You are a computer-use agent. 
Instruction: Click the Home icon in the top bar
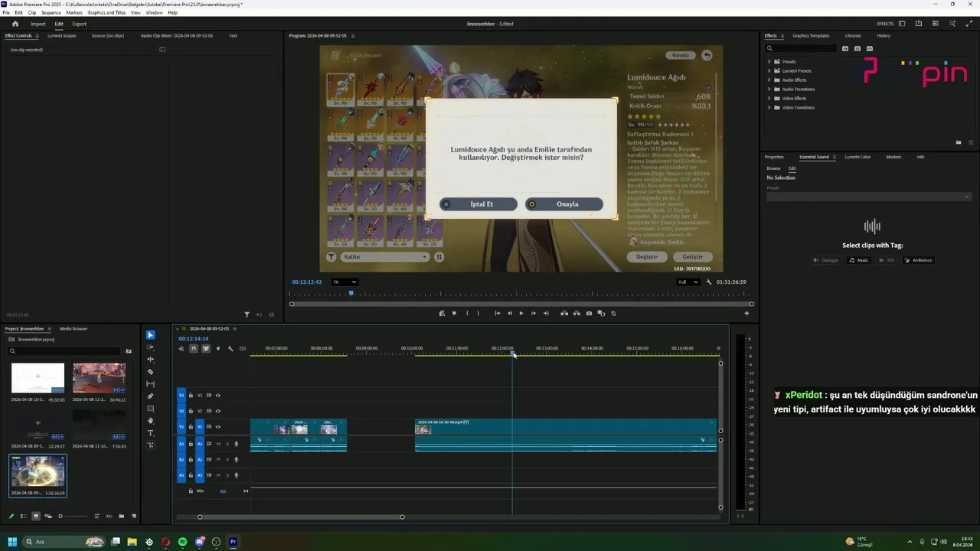click(15, 24)
